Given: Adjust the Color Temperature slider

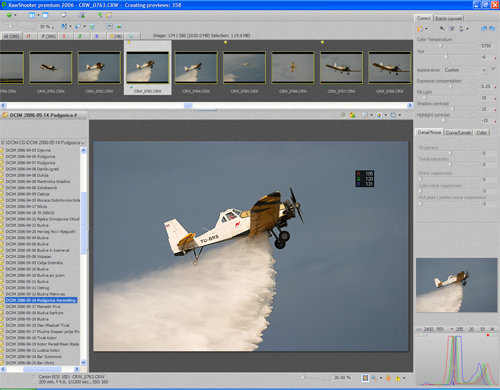Looking at the screenshot, I should point(440,46).
